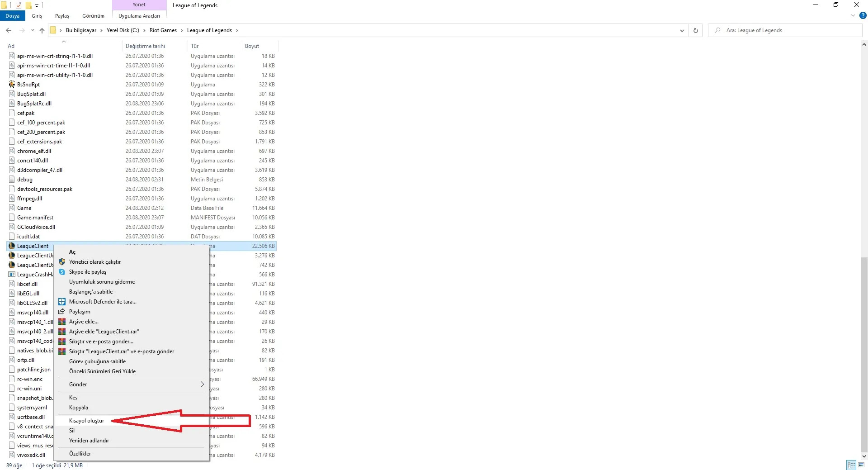Open recent locations dropdown arrow
Image resolution: width=868 pixels, height=470 pixels.
click(33, 30)
